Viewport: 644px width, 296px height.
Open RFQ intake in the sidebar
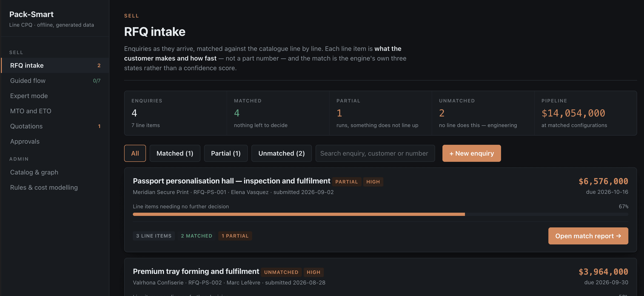[x=55, y=65]
